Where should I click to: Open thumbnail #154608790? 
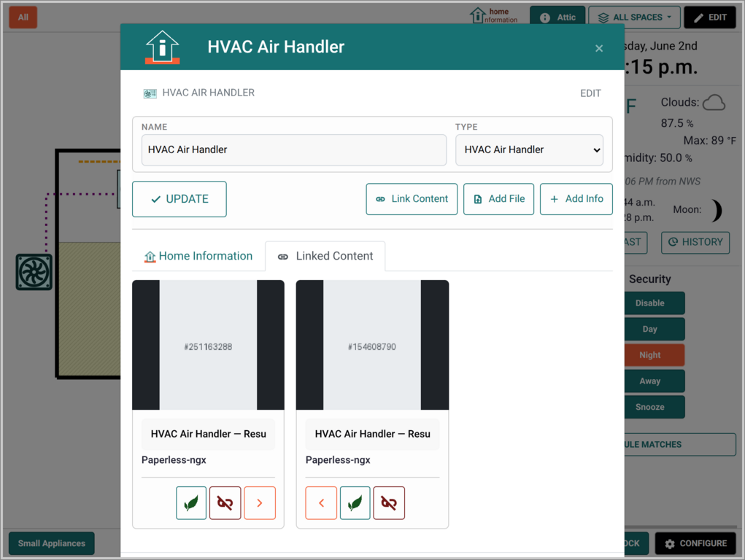tap(372, 346)
